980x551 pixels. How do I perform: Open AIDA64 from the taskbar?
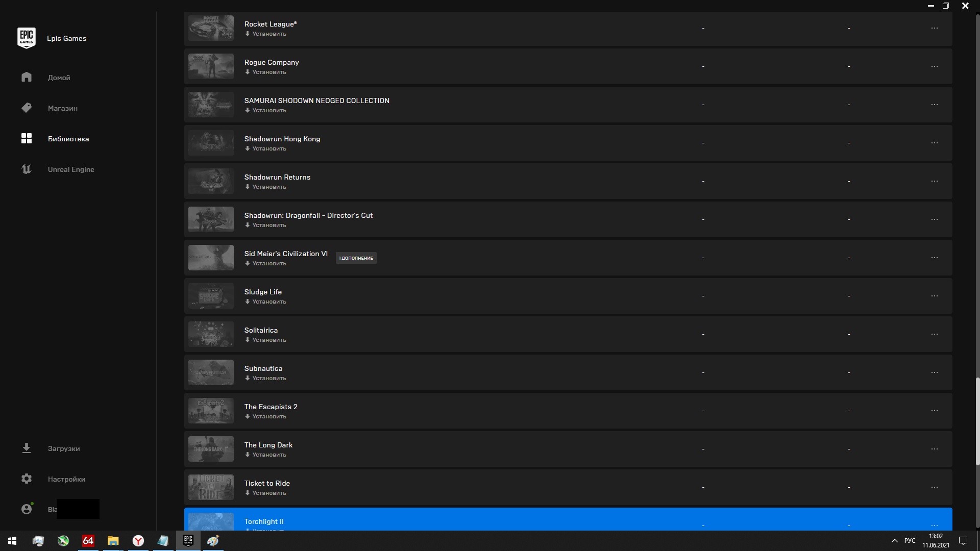pos(88,541)
